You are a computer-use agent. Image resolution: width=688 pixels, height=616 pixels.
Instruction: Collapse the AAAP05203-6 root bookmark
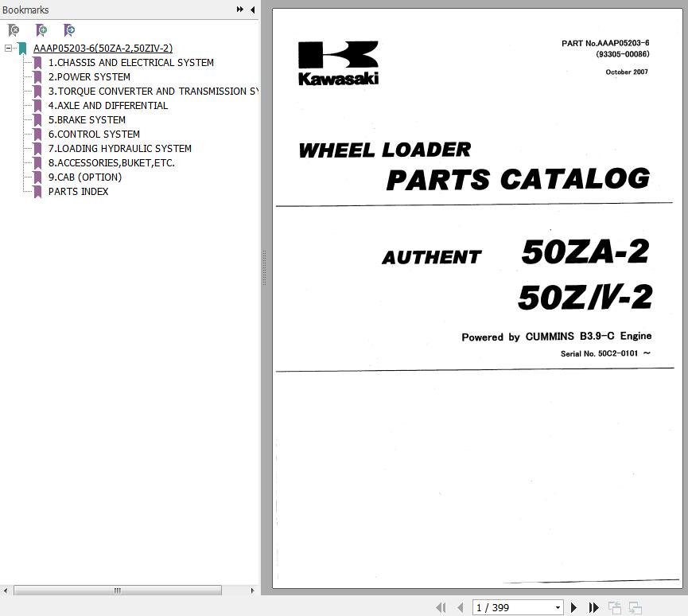(8, 48)
